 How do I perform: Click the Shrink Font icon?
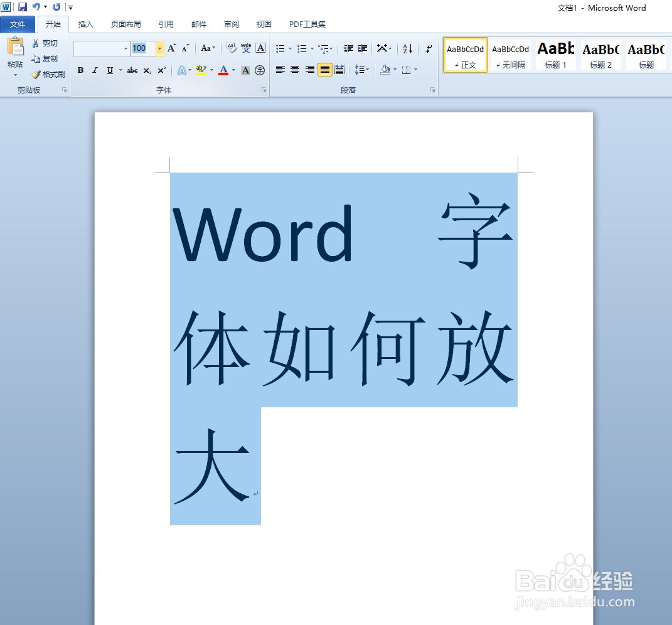(x=186, y=48)
